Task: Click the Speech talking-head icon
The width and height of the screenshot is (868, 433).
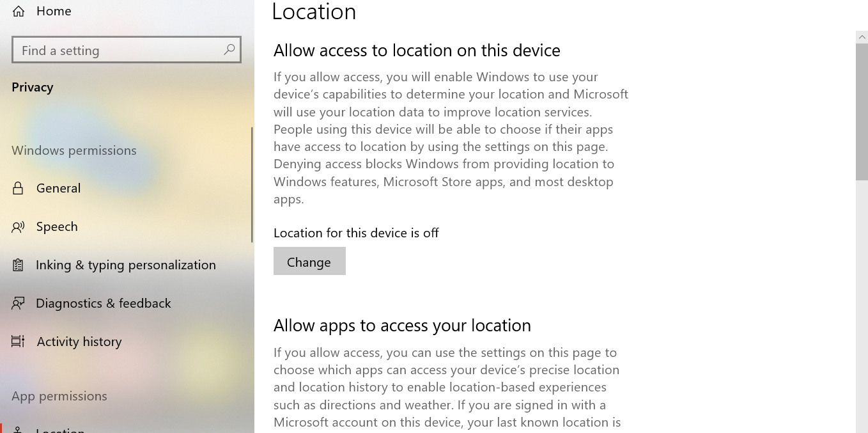Action: click(x=18, y=226)
